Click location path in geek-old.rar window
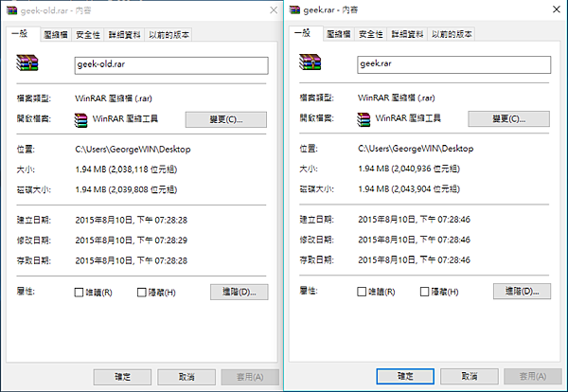Image resolution: width=568 pixels, height=392 pixels. click(x=133, y=150)
